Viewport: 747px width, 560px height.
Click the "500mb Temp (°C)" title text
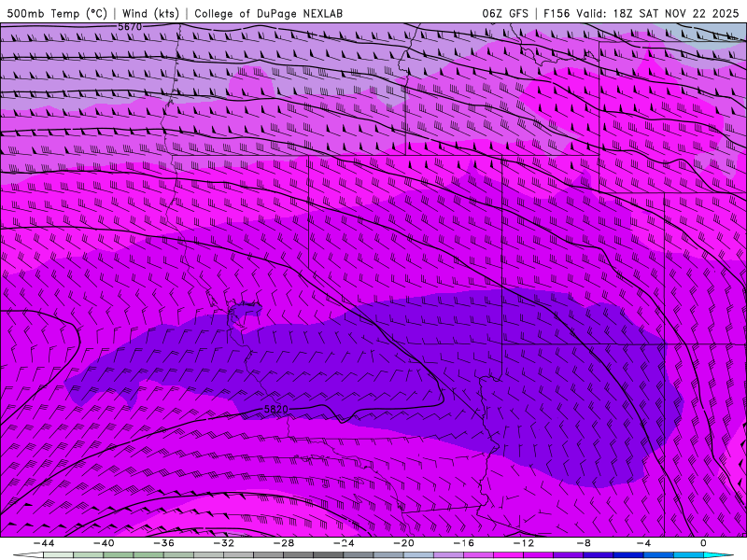click(x=57, y=13)
